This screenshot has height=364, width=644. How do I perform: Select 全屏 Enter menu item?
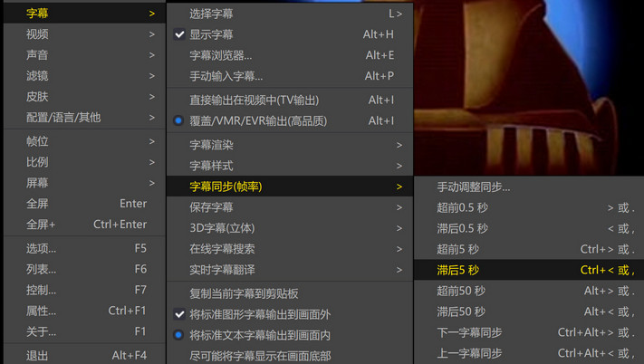coord(84,204)
